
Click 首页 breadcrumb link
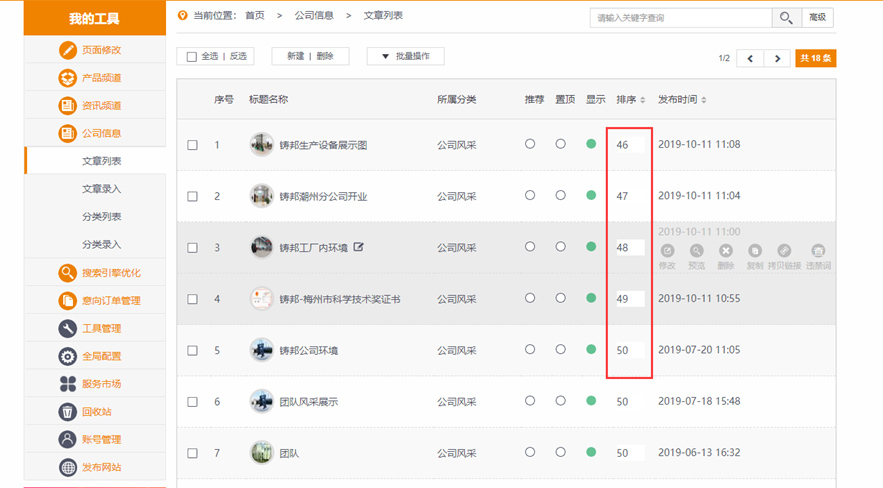[x=255, y=16]
